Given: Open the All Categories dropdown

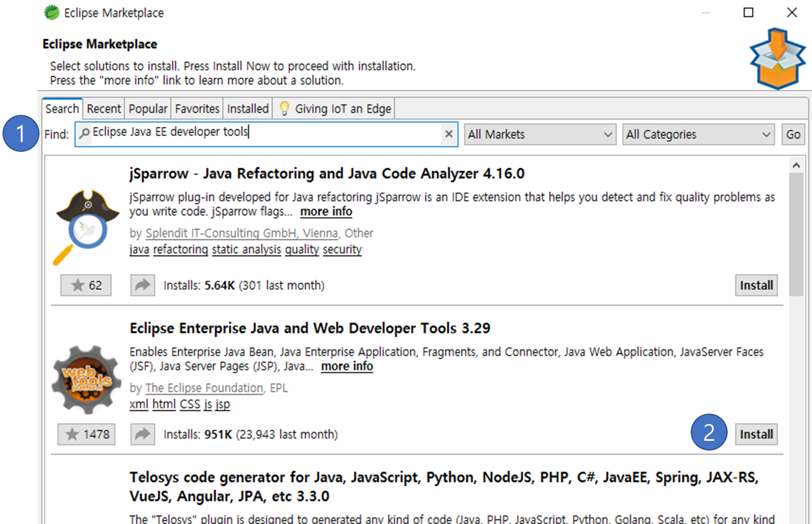Looking at the screenshot, I should (699, 134).
